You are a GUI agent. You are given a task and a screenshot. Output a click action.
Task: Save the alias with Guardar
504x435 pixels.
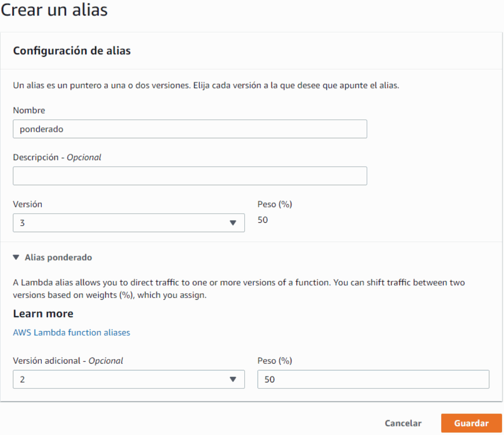click(471, 423)
